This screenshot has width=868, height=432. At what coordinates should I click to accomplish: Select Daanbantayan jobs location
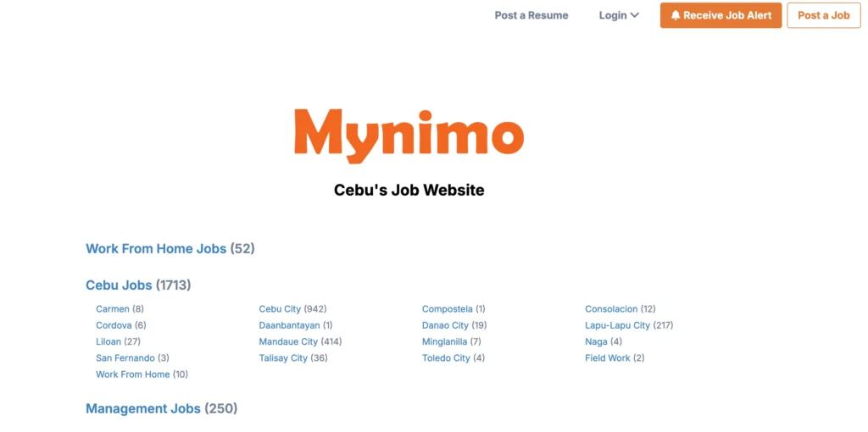tap(289, 325)
